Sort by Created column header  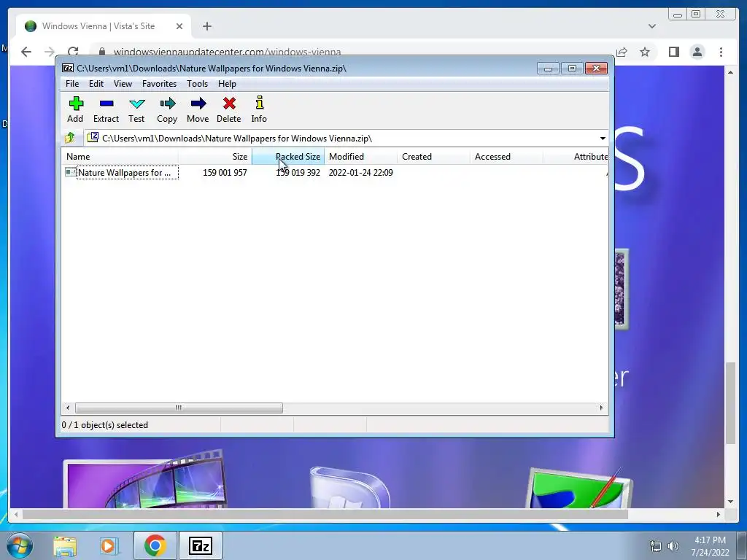coord(433,157)
